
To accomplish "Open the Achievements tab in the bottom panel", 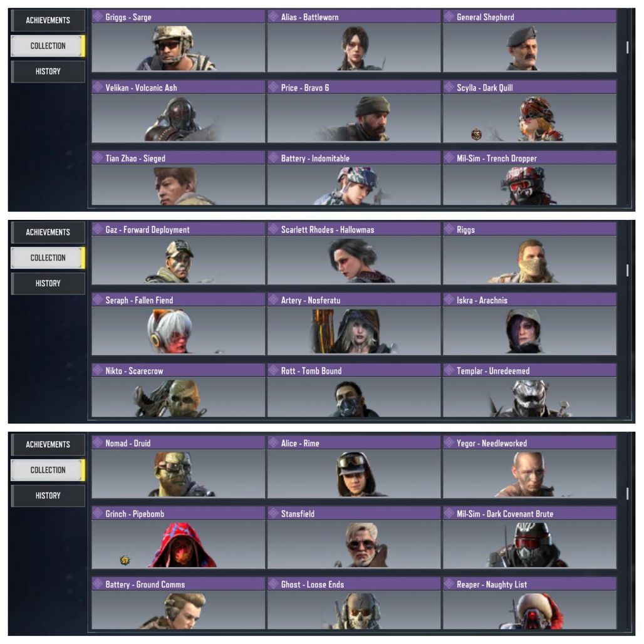I will (48, 444).
